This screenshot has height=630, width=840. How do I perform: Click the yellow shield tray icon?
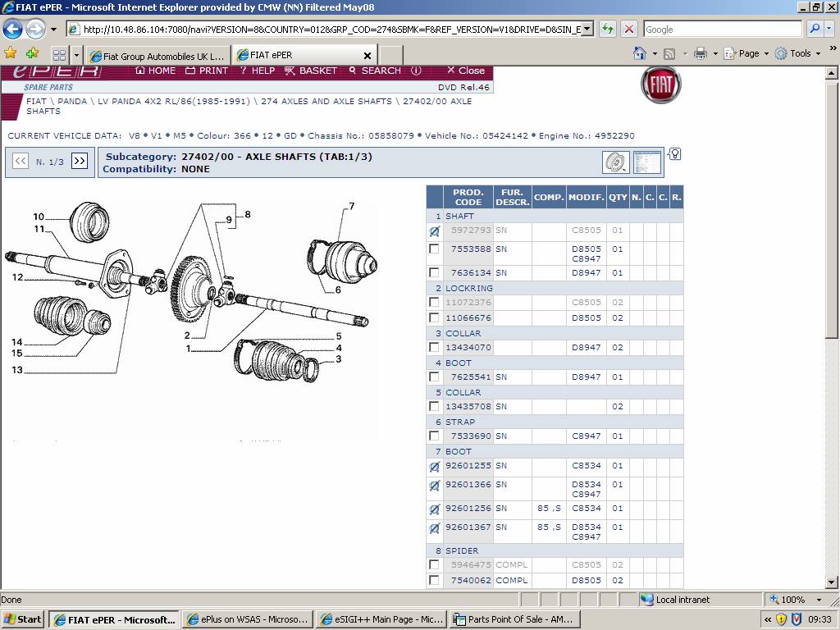click(782, 619)
